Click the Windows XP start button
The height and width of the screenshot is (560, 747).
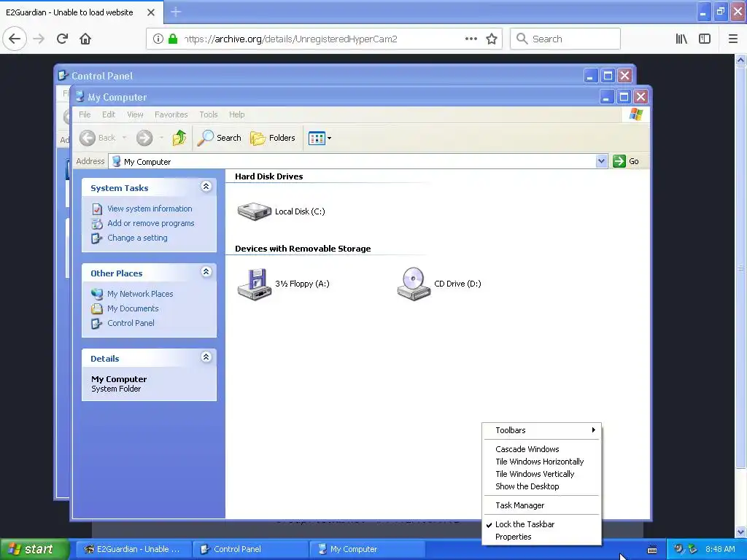(34, 549)
